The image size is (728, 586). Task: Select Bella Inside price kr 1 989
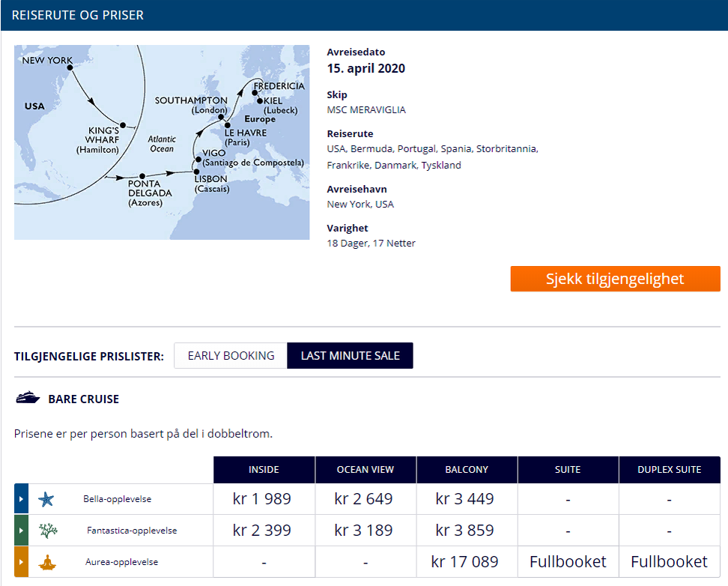coord(262,498)
